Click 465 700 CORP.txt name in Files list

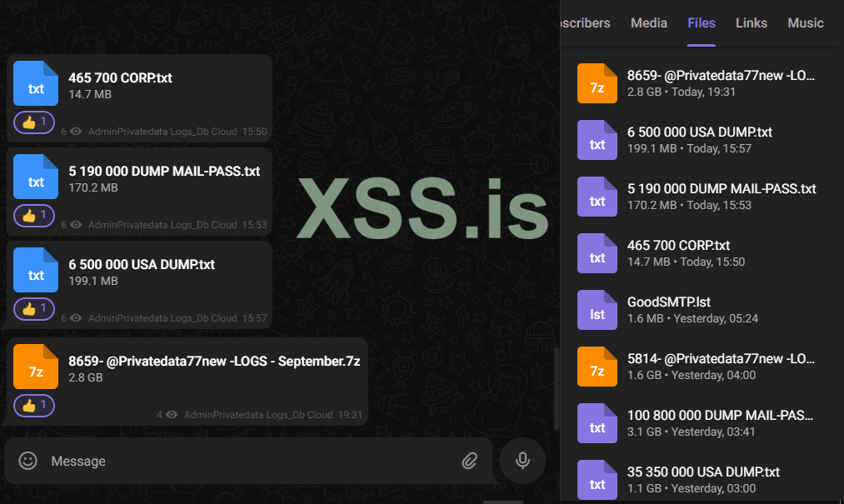pyautogui.click(x=678, y=245)
